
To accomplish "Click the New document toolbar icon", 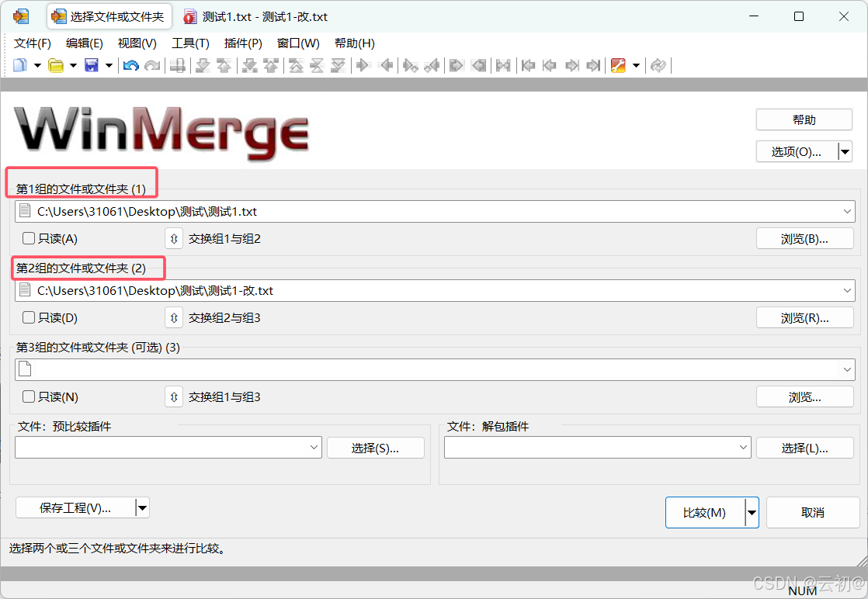I will coord(20,65).
